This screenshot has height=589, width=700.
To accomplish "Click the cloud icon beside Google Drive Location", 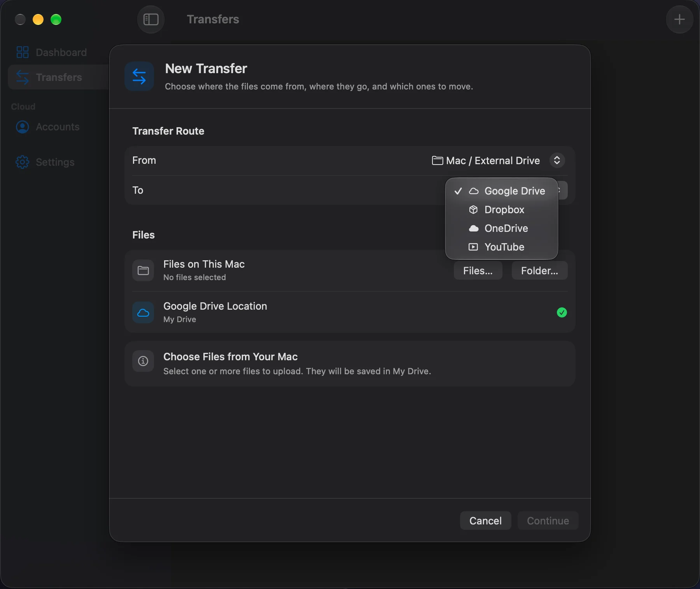I will click(143, 312).
